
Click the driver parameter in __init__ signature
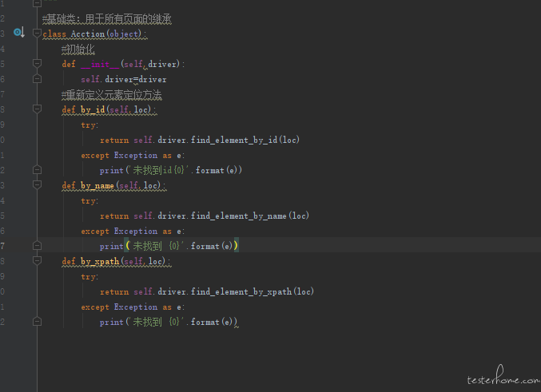pos(161,64)
